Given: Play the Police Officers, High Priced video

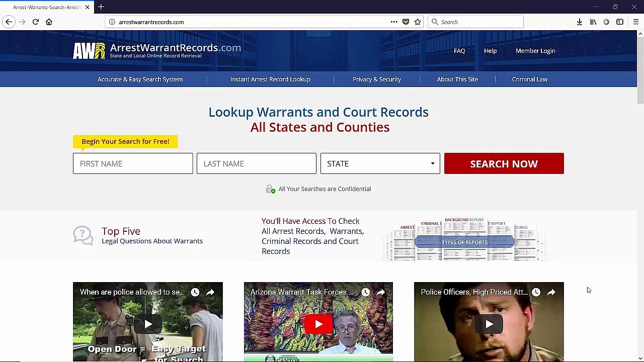Looking at the screenshot, I should (x=489, y=324).
